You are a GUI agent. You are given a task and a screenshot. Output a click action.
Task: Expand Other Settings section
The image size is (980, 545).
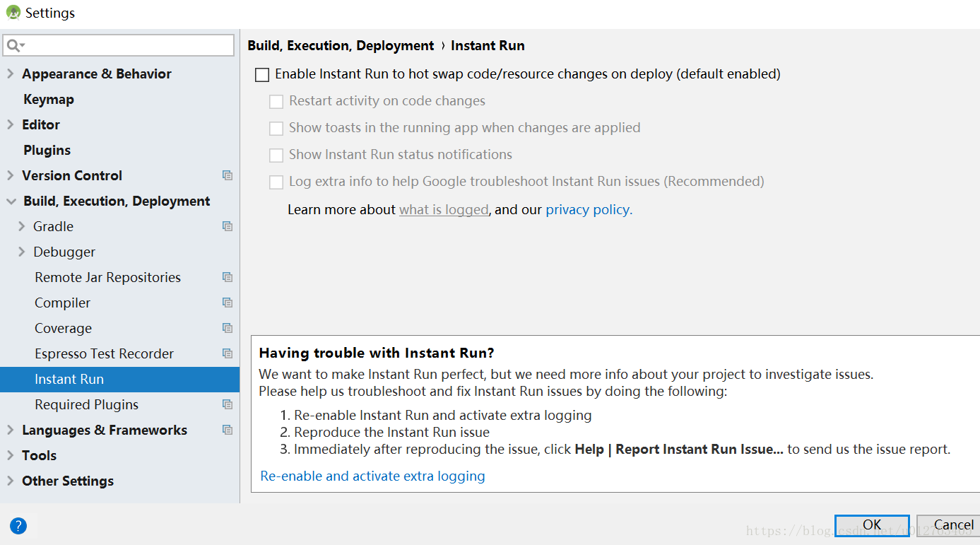coord(10,481)
